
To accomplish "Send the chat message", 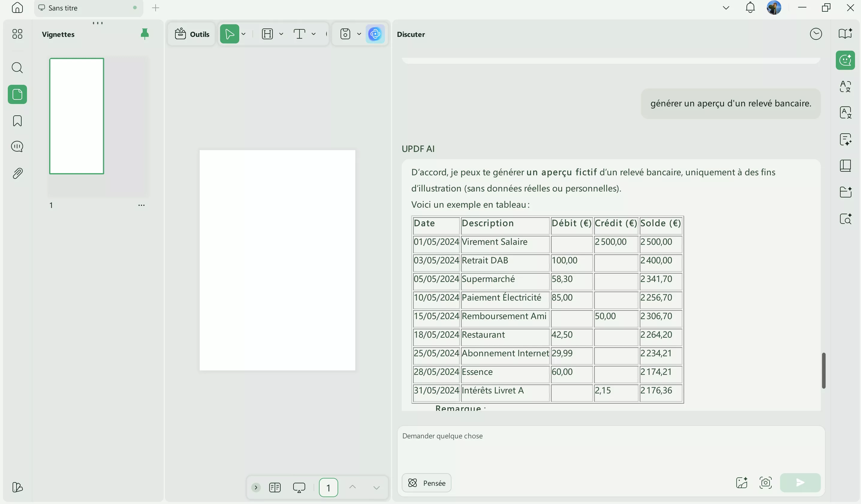I will click(800, 482).
